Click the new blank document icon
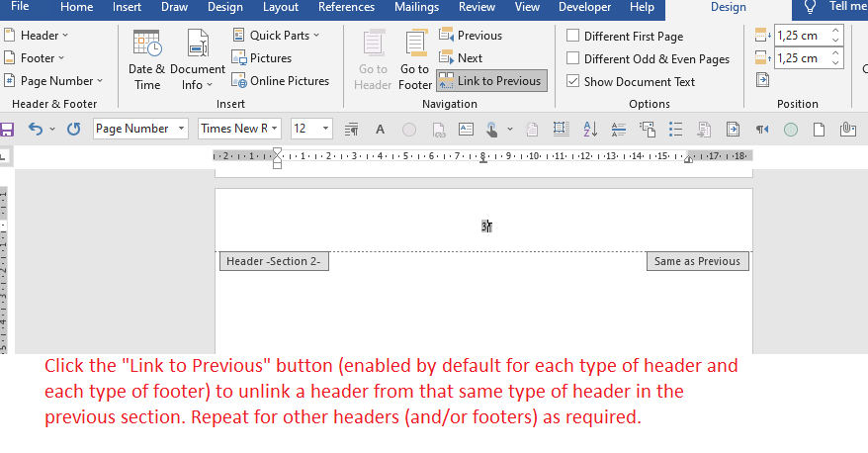 [819, 130]
